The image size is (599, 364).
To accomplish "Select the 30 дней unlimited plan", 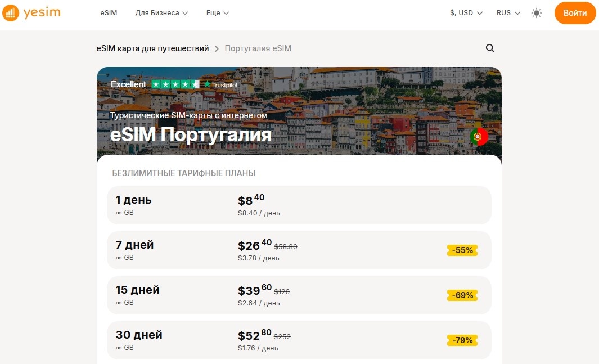I will pyautogui.click(x=299, y=340).
